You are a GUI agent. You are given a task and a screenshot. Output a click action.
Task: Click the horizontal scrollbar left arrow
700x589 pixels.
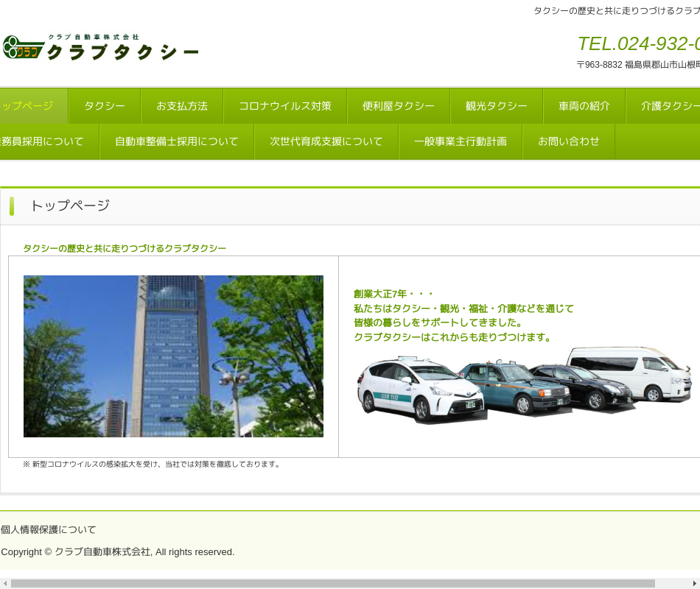[x=5, y=583]
